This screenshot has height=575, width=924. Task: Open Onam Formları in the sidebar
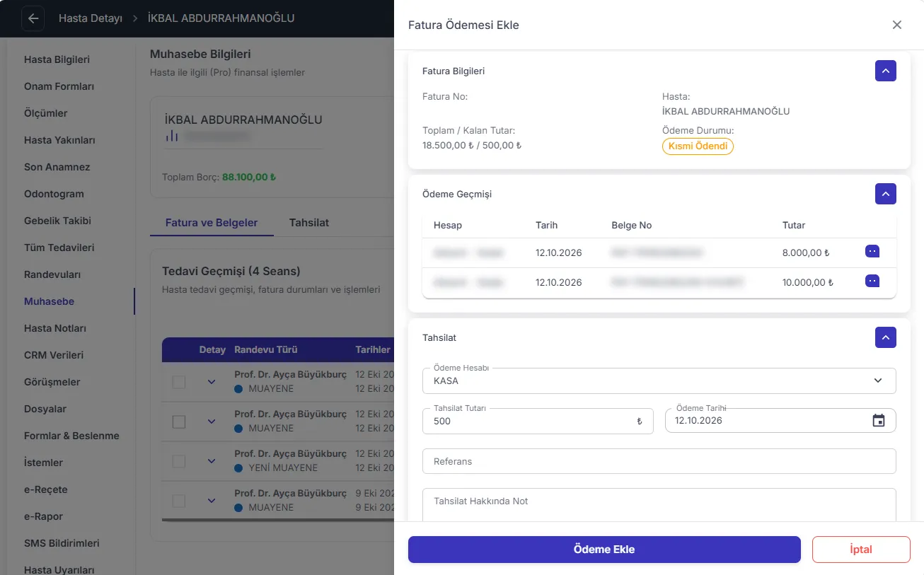point(59,86)
